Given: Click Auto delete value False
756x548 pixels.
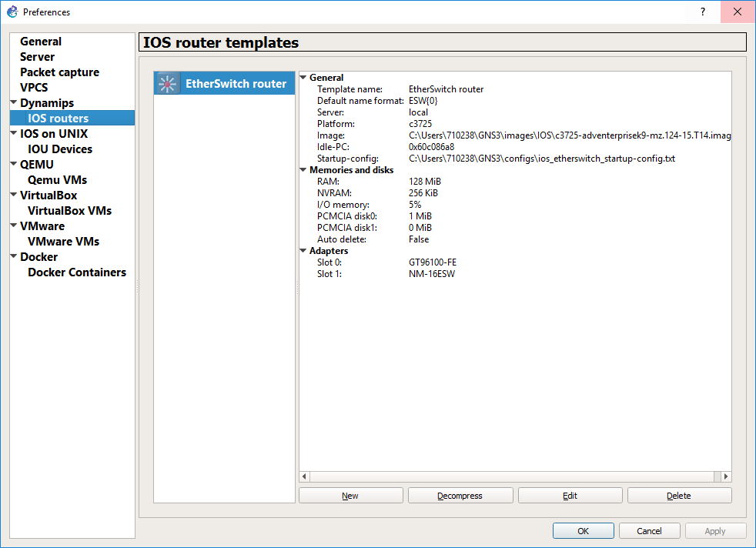Looking at the screenshot, I should coord(419,239).
